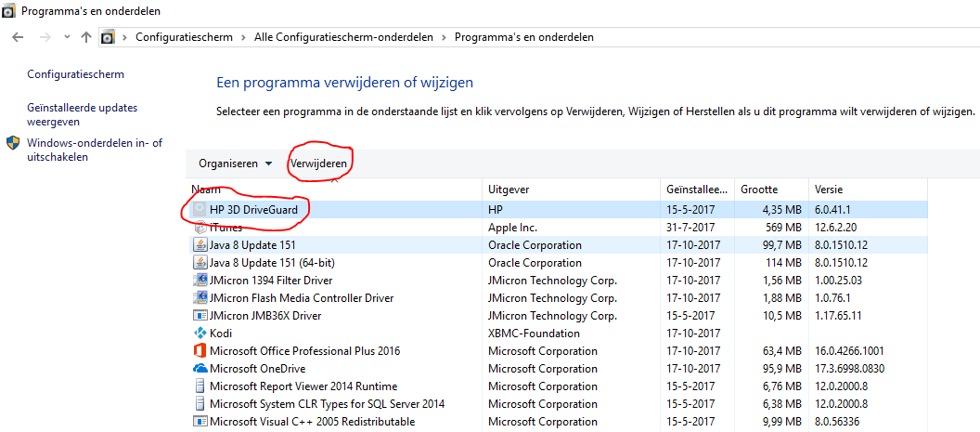Viewport: 980px width, 432px height.
Task: Click Microsoft Report Viewer 2014 Runtime icon
Action: (x=200, y=386)
